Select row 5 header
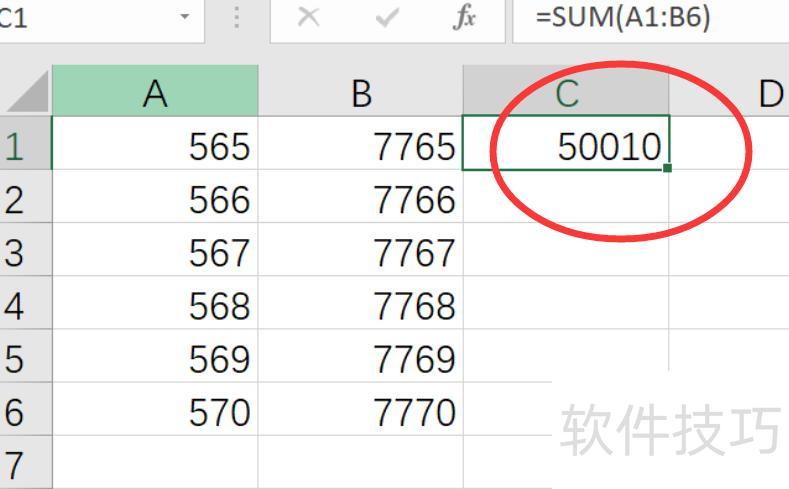This screenshot has width=789, height=489. pos(26,356)
